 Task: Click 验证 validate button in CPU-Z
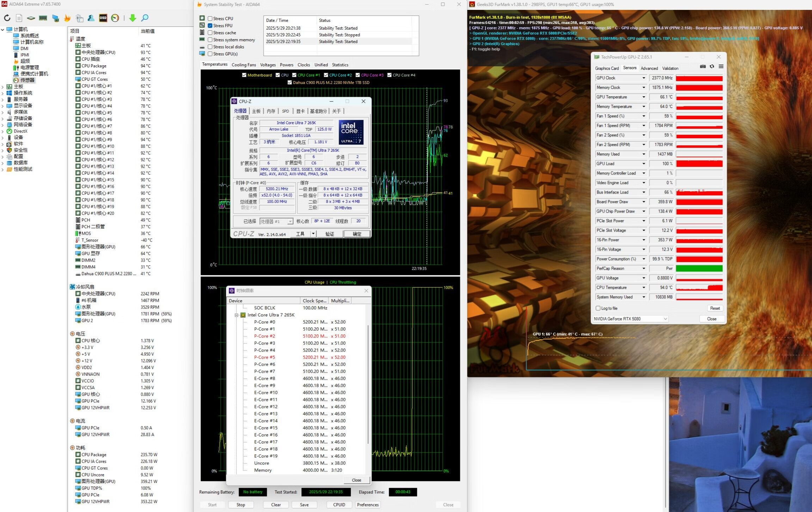330,234
